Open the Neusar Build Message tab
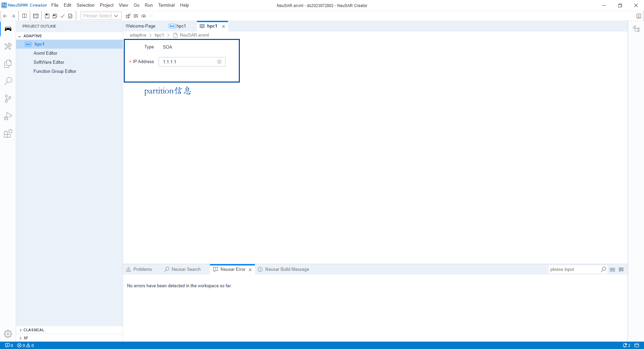 pyautogui.click(x=287, y=269)
